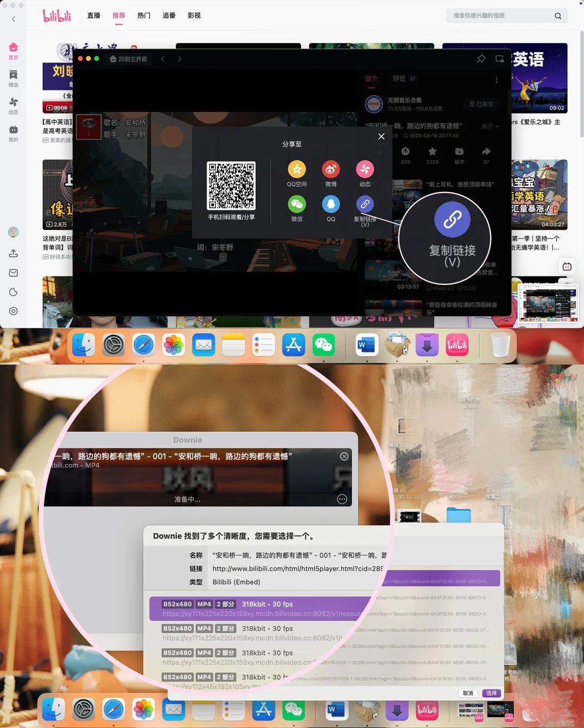
Task: Open 我的 in bilibili sidebar
Action: tap(14, 133)
